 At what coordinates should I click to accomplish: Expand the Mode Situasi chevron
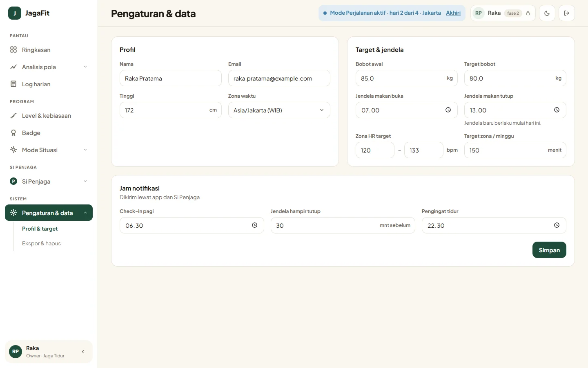tap(85, 150)
